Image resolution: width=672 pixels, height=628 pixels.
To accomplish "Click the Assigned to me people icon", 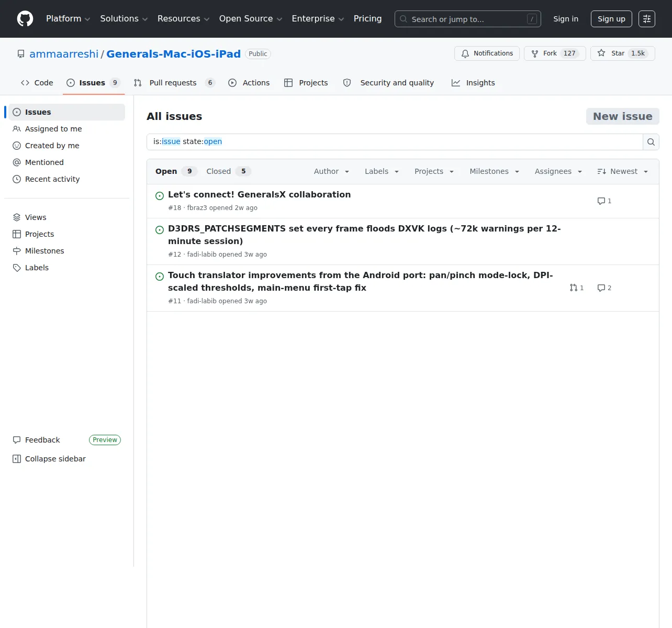I will 17,129.
